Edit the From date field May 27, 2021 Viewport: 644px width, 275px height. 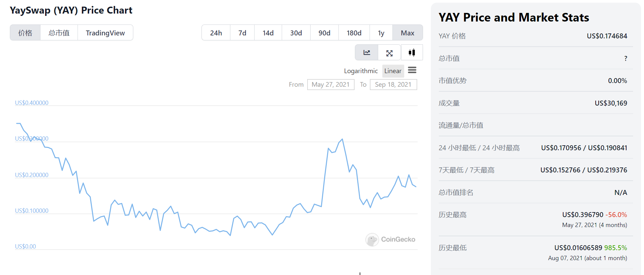pyautogui.click(x=331, y=84)
